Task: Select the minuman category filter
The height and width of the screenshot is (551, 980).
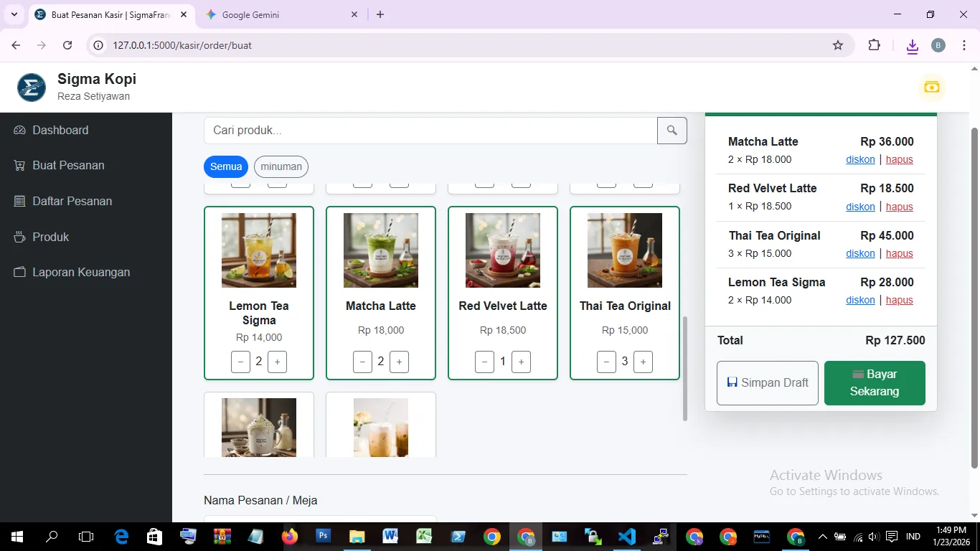Action: tap(281, 166)
